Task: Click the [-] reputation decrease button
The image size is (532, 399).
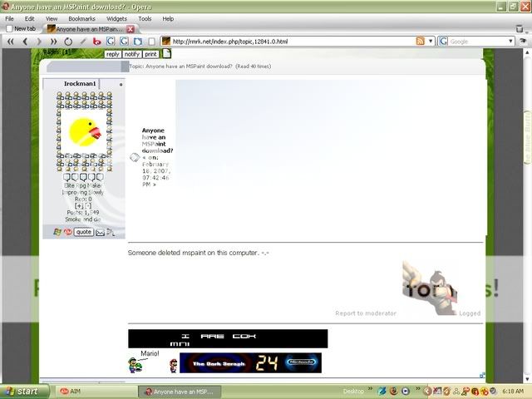Action: coord(89,205)
